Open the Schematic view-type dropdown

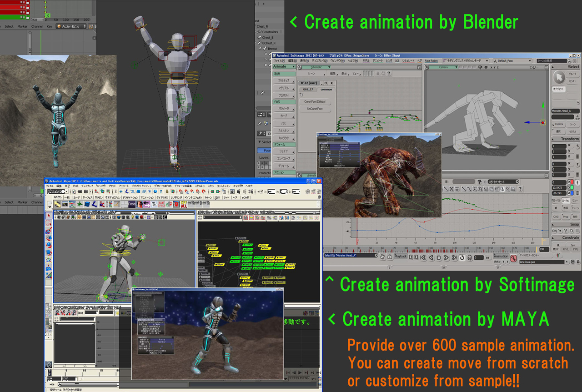[x=316, y=67]
